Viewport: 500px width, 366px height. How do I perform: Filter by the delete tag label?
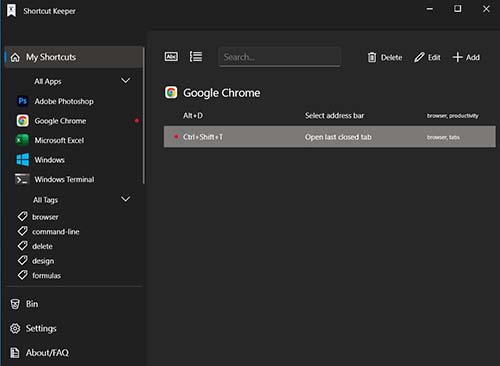point(42,246)
